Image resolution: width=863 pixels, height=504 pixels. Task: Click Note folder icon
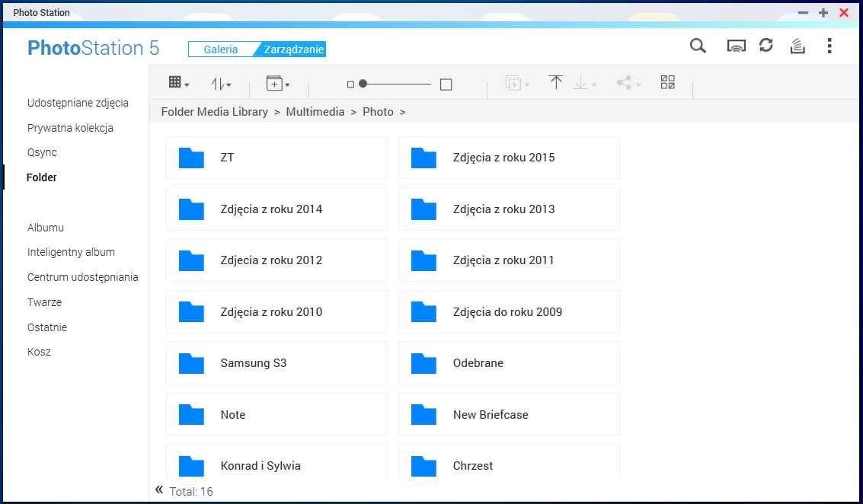coord(191,415)
